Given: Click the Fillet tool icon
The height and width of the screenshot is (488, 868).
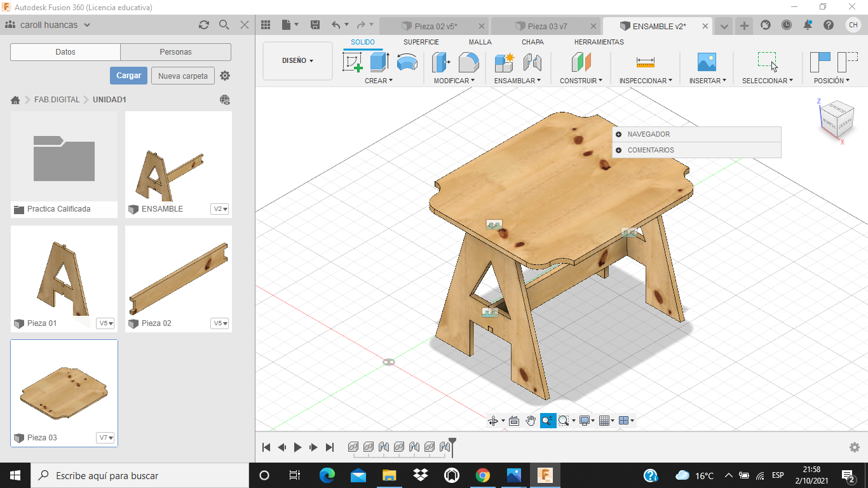Looking at the screenshot, I should click(x=468, y=62).
